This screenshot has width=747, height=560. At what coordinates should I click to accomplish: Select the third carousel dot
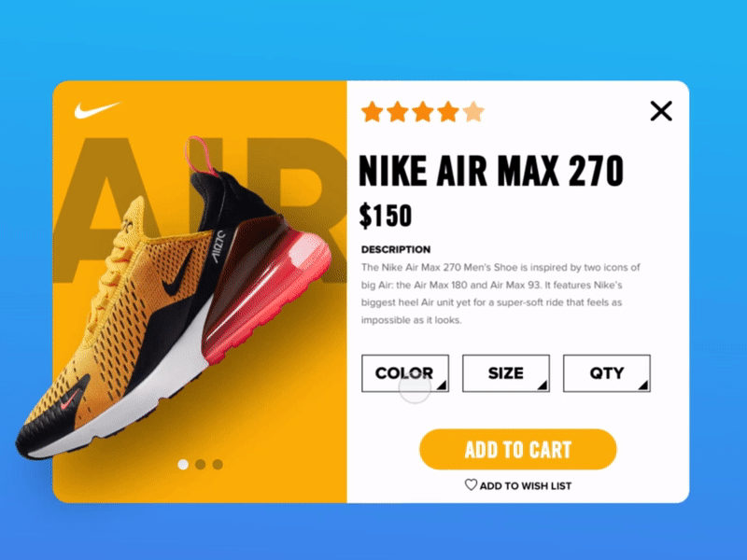[218, 464]
